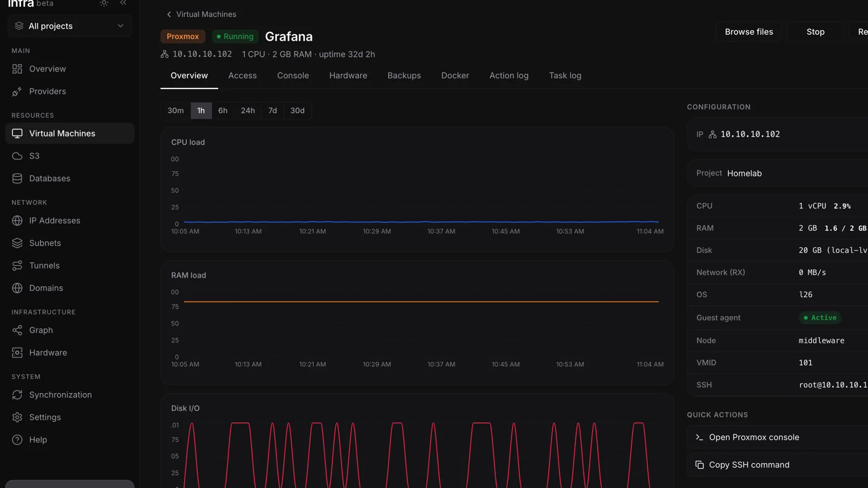Select the 7d time range
Image resolution: width=868 pixels, height=488 pixels.
point(272,111)
